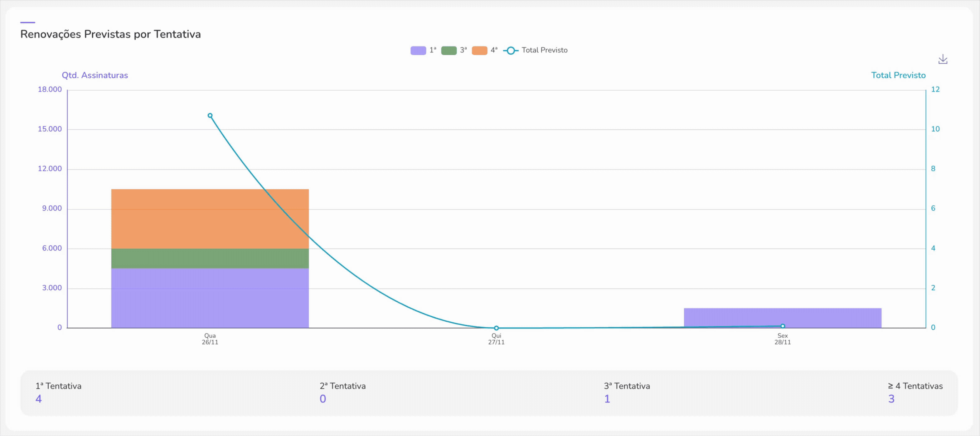The width and height of the screenshot is (980, 436).
Task: Click the line point above Qua 26/11
Action: 210,115
